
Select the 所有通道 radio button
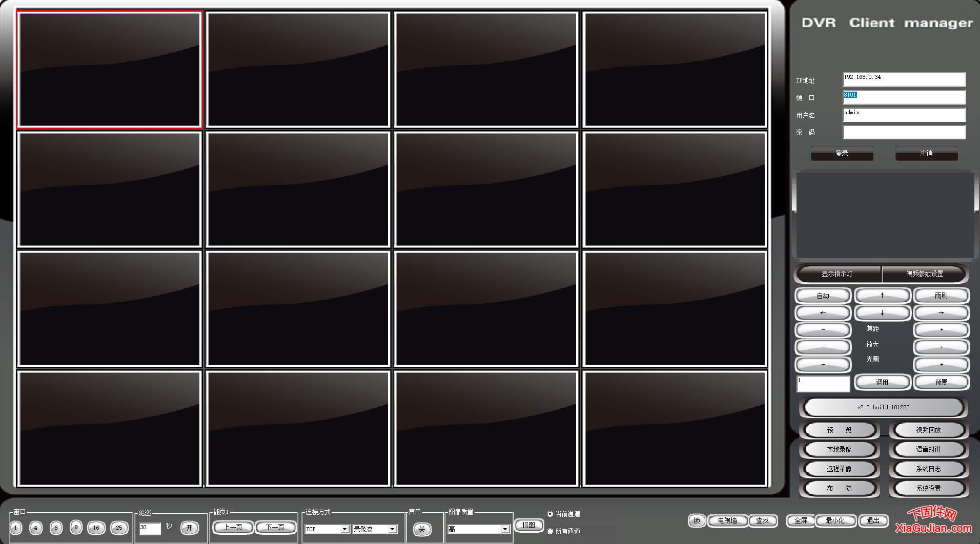pos(550,531)
